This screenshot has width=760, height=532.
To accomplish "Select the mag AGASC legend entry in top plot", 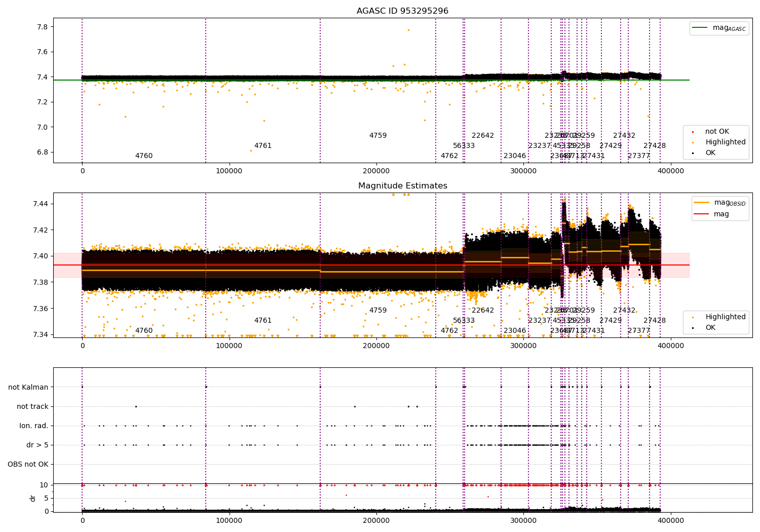I will (719, 28).
